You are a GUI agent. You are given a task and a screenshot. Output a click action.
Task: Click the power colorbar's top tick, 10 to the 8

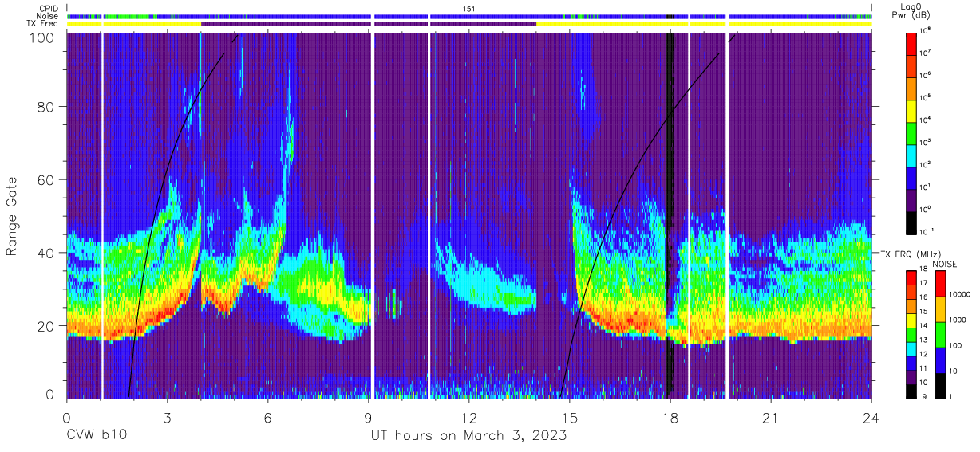click(x=926, y=30)
